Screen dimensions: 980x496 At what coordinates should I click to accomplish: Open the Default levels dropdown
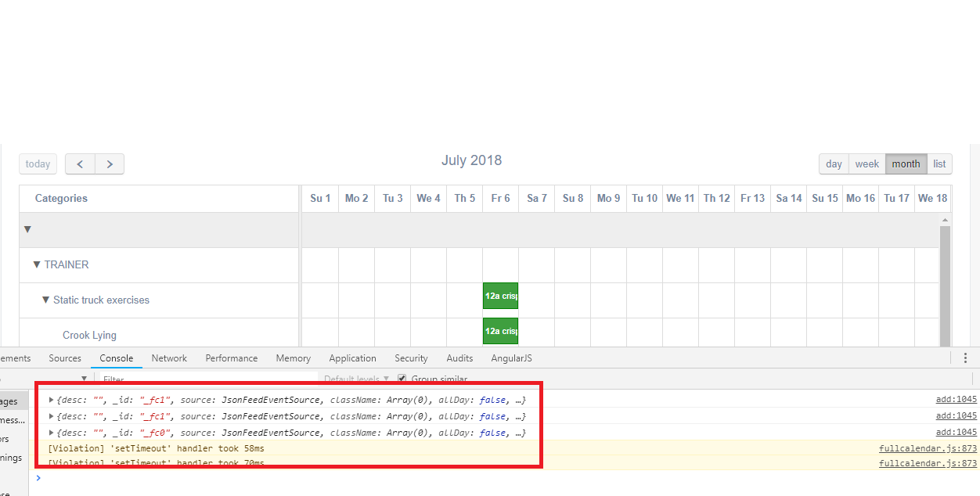point(356,378)
